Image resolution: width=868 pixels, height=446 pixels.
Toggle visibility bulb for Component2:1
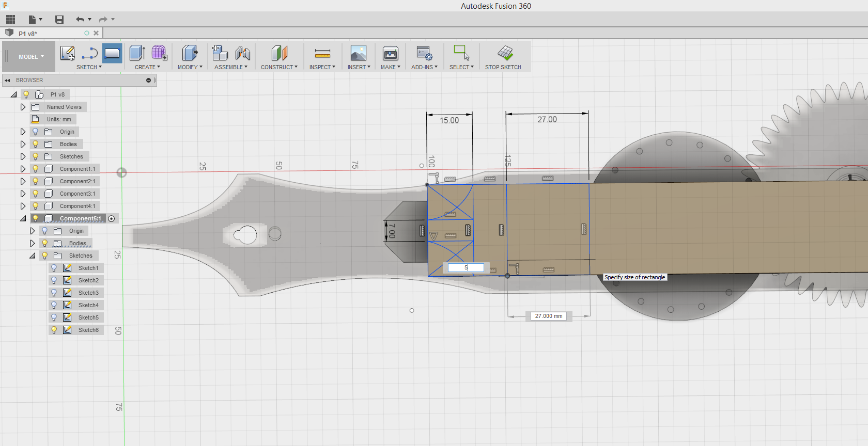point(36,181)
